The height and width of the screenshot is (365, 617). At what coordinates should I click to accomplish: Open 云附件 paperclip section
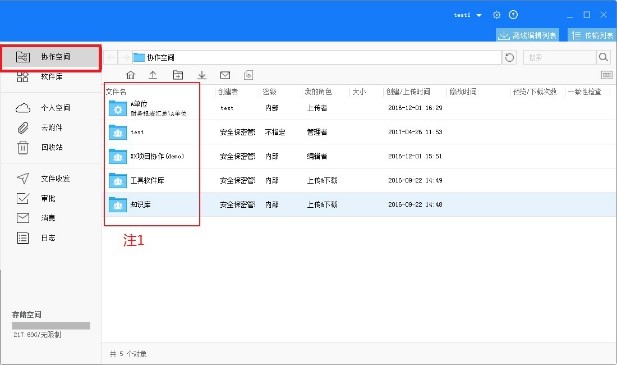(x=39, y=127)
